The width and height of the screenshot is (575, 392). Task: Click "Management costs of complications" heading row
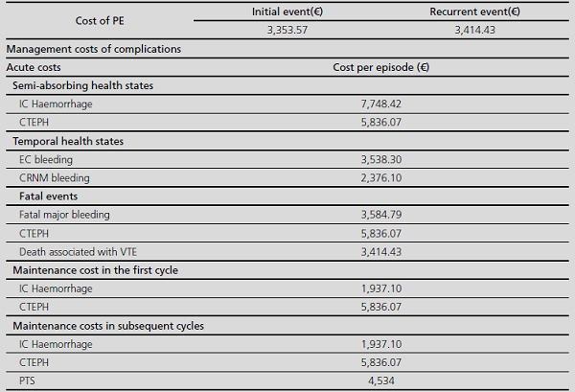(94, 49)
